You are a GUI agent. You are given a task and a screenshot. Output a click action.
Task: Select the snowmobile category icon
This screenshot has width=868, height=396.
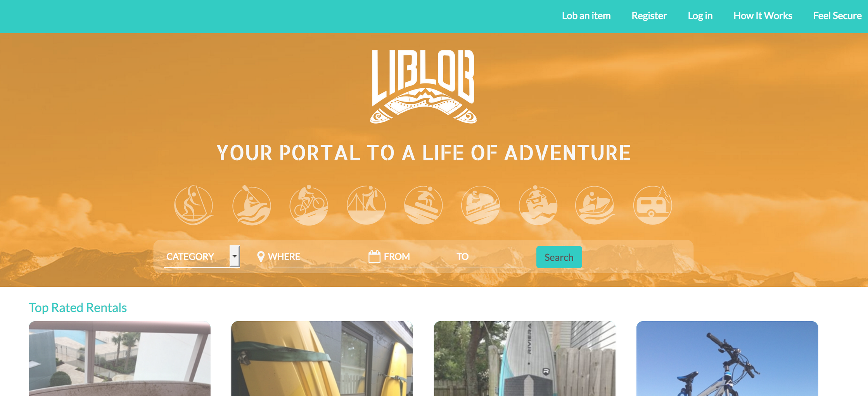coord(481,205)
